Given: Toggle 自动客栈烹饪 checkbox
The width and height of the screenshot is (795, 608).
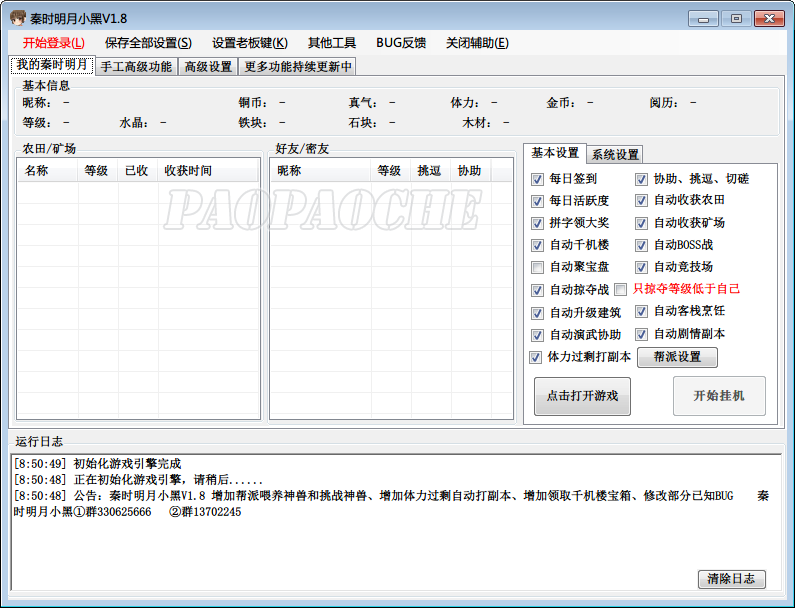Looking at the screenshot, I should coord(641,311).
